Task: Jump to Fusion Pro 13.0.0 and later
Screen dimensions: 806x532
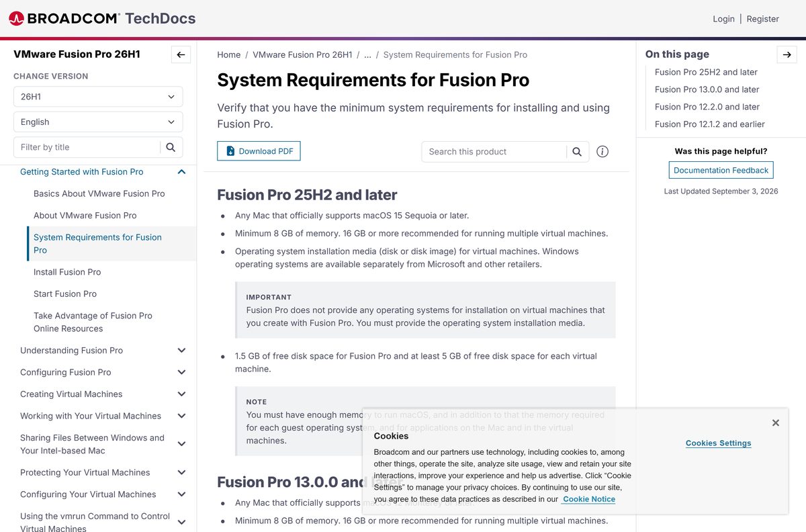Action: click(x=707, y=89)
